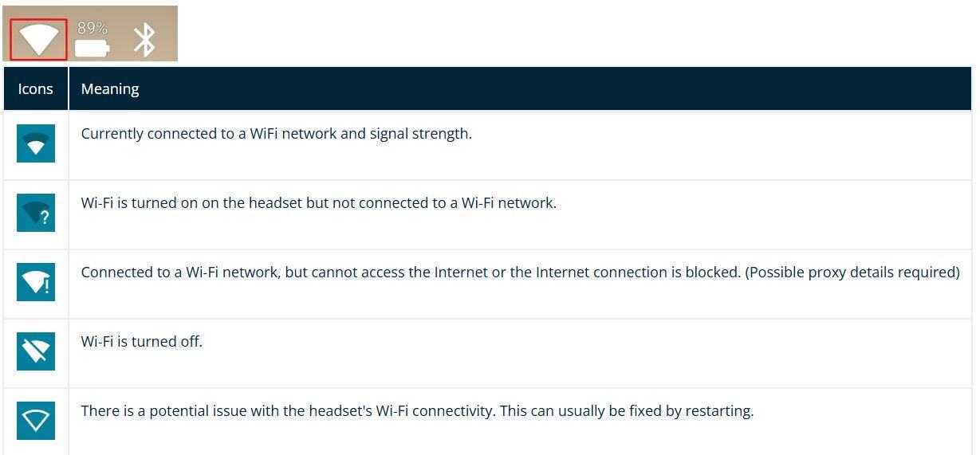Click the Icons column header

[x=36, y=88]
